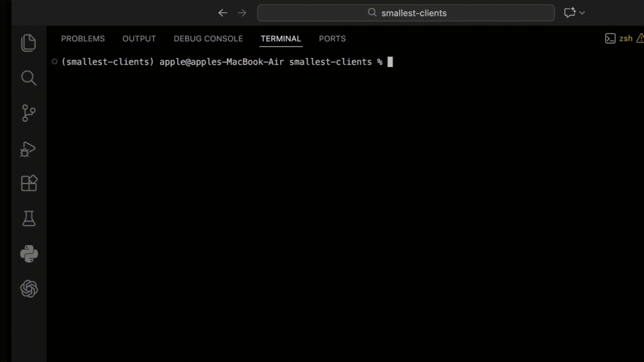Select the TERMINAL tab

tap(281, 39)
